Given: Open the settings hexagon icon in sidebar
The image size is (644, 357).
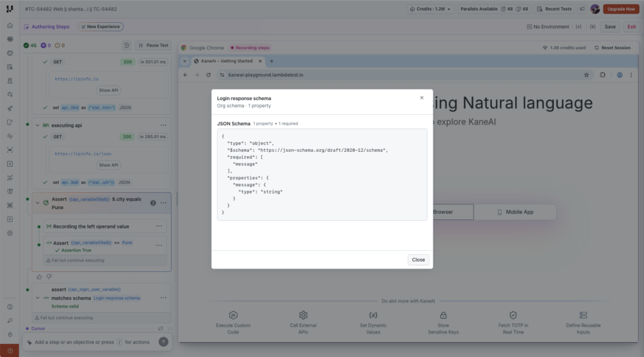Looking at the screenshot, I should (x=10, y=233).
